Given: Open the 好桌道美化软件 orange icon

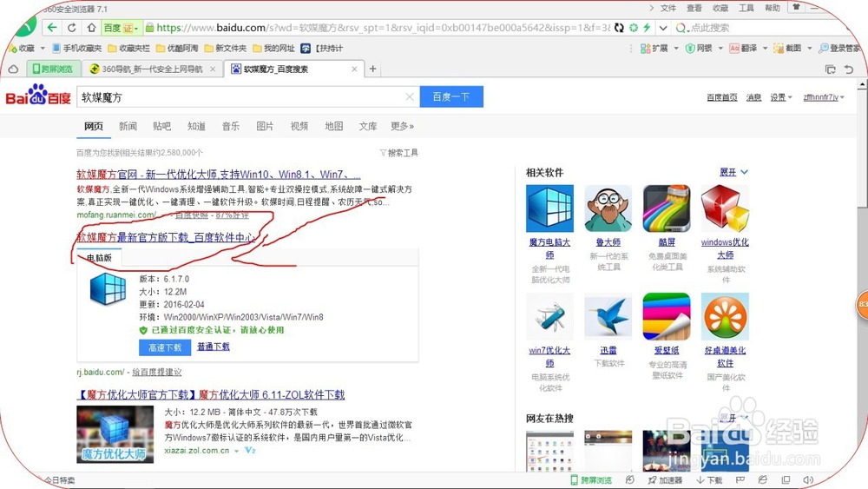Looking at the screenshot, I should (x=725, y=316).
